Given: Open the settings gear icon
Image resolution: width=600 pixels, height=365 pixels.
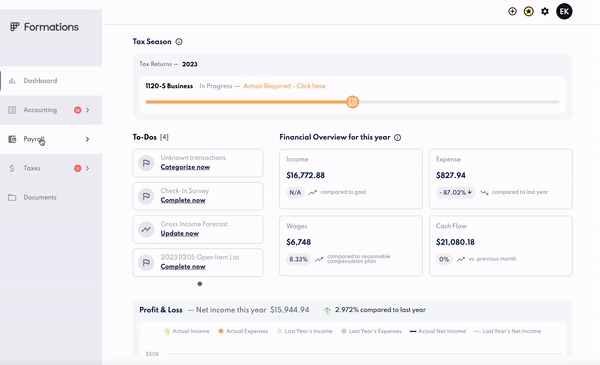Looking at the screenshot, I should click(x=545, y=11).
